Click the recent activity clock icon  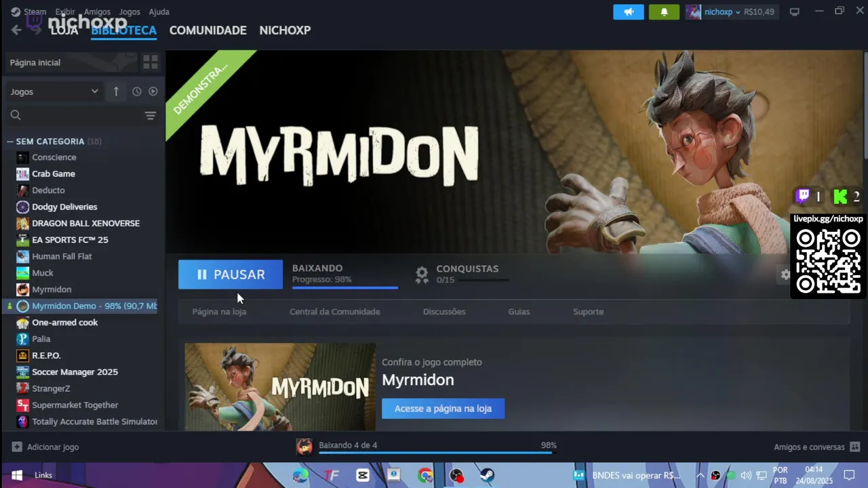(136, 91)
